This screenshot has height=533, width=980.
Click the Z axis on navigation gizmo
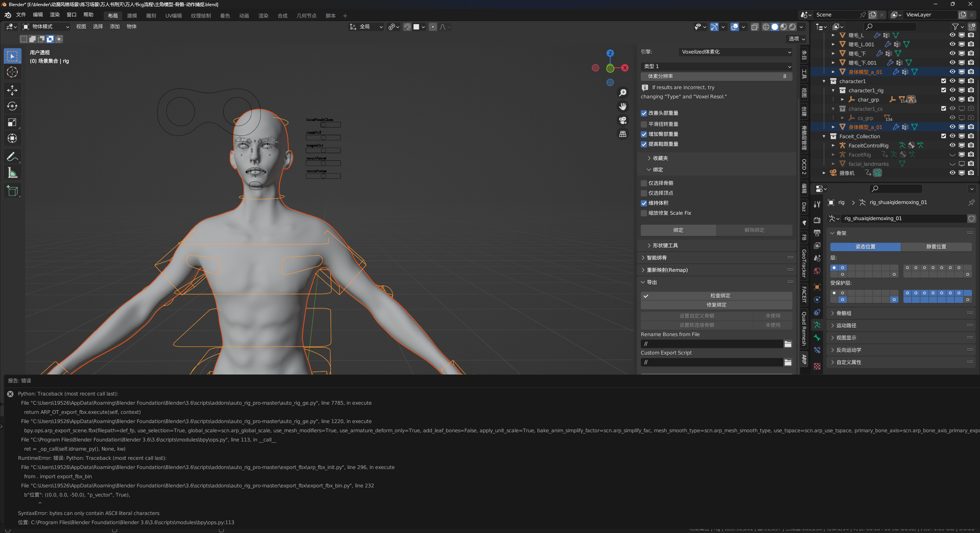pyautogui.click(x=610, y=53)
